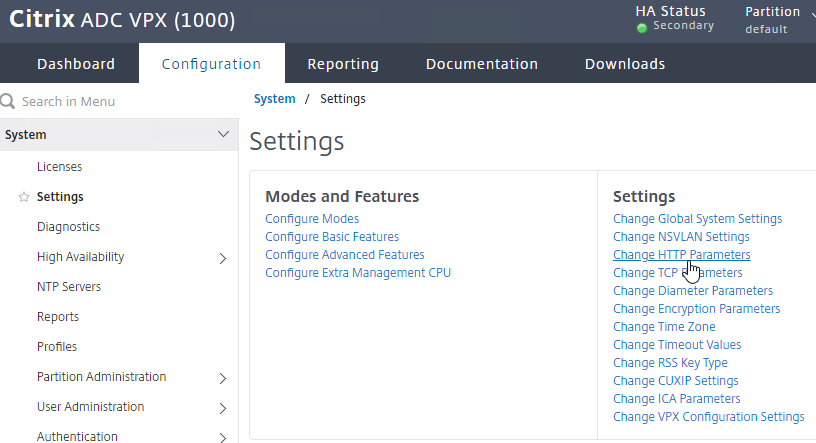This screenshot has width=816, height=443.
Task: Click the star icon beside Settings
Action: click(x=23, y=197)
